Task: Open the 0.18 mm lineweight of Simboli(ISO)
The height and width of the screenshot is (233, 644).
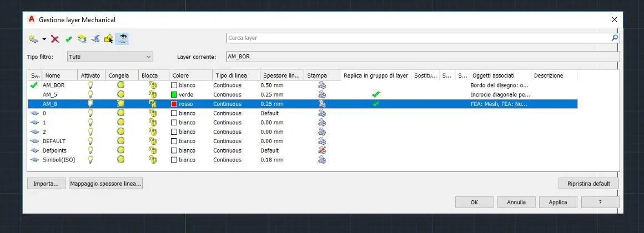Action: pos(272,160)
